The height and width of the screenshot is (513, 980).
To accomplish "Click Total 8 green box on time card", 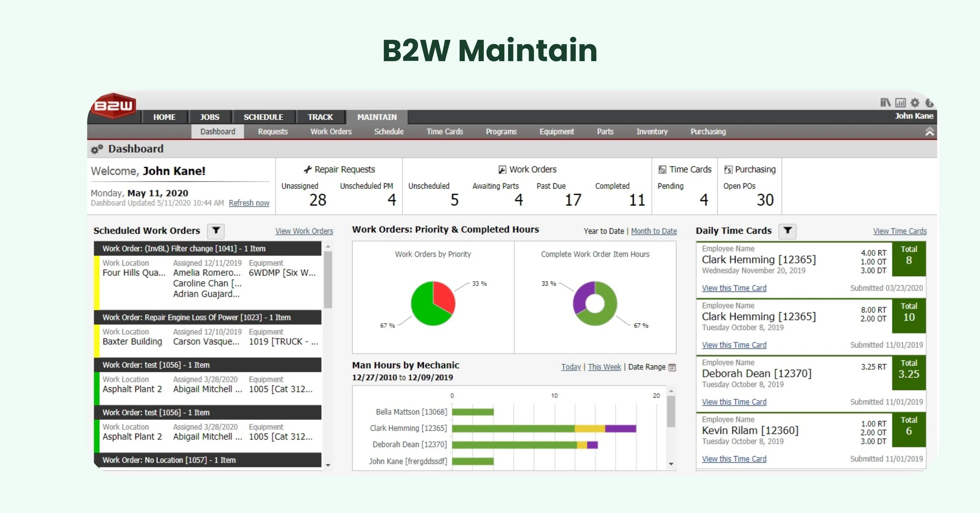I will pos(909,259).
